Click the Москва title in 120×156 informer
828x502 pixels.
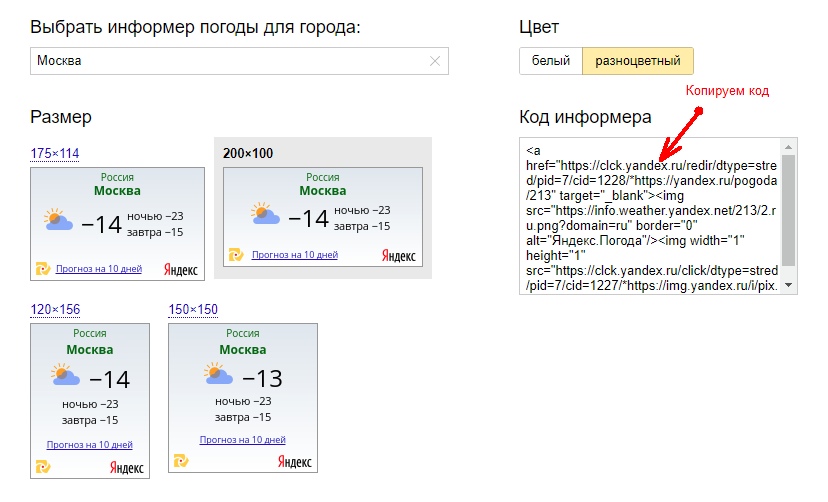[90, 349]
